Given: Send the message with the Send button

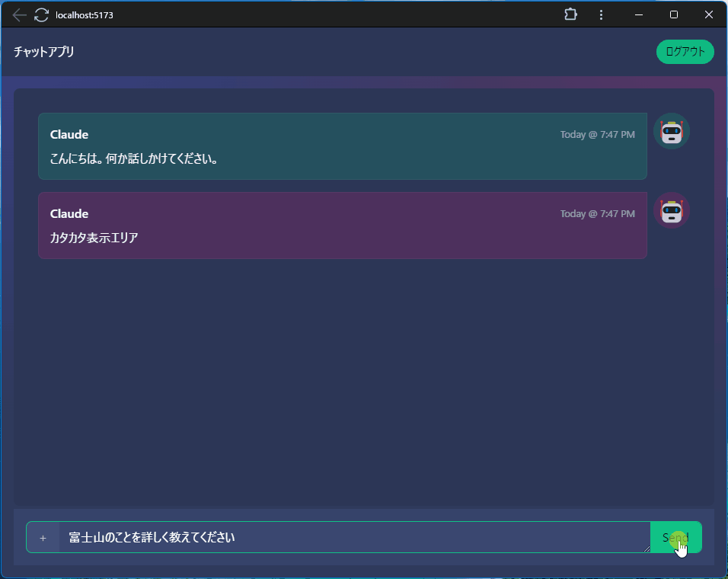Looking at the screenshot, I should (x=675, y=537).
